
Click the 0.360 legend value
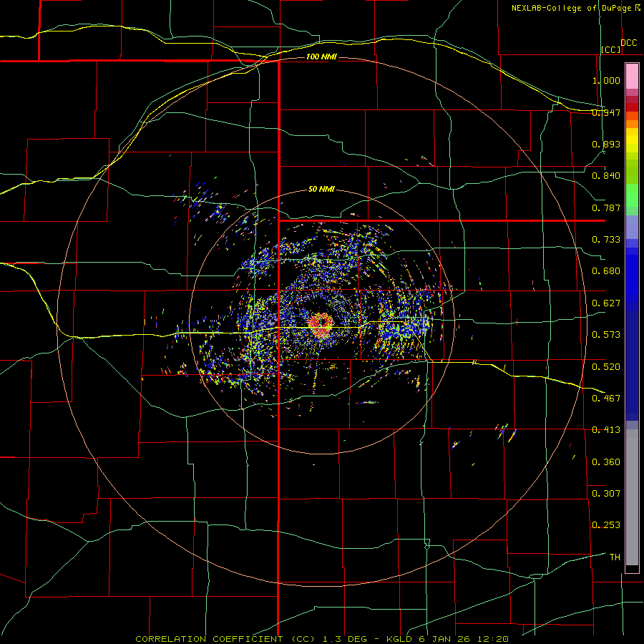click(606, 462)
